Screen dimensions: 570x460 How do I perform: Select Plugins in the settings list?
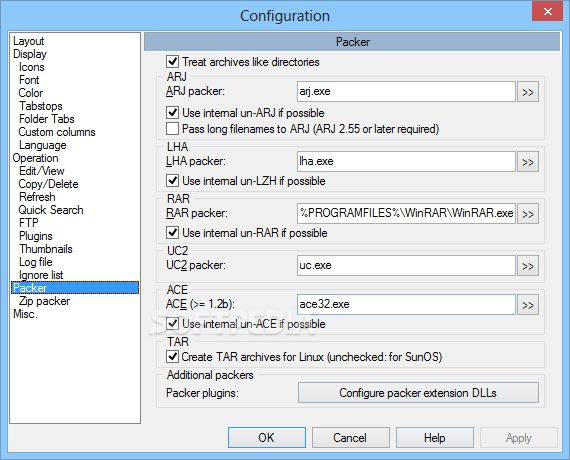coord(36,236)
